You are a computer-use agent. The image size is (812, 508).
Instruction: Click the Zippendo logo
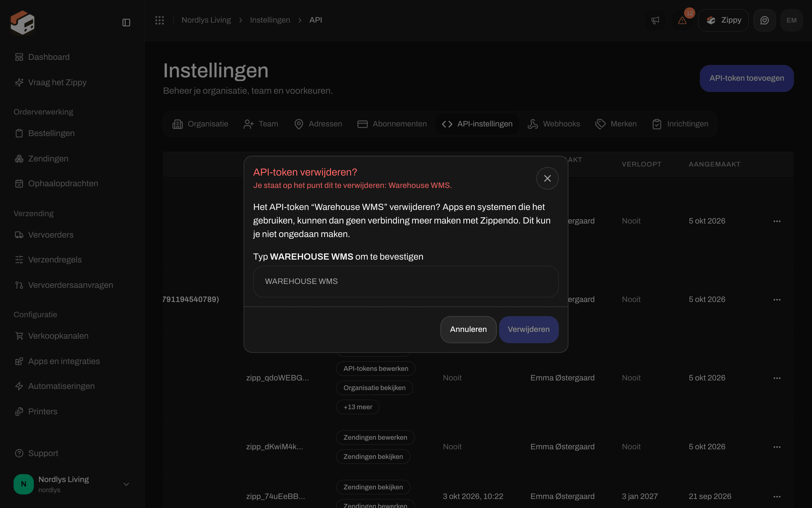22,23
